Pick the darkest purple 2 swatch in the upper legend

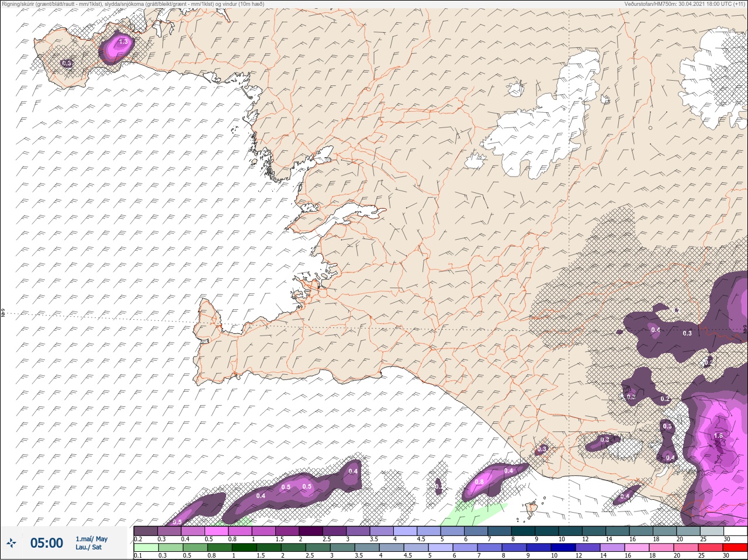[311, 531]
